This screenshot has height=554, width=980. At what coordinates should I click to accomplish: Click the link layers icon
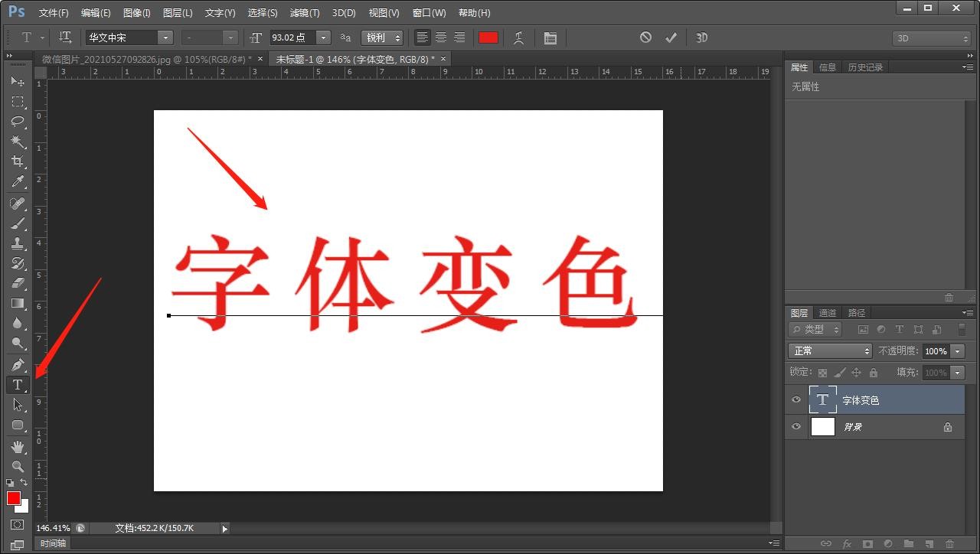[x=825, y=544]
